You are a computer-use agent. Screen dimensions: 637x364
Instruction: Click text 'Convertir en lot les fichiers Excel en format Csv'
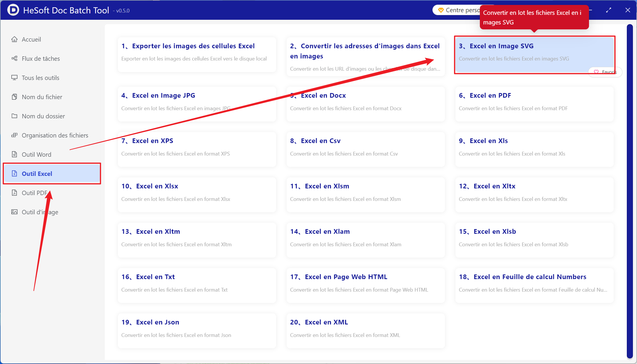coord(344,154)
